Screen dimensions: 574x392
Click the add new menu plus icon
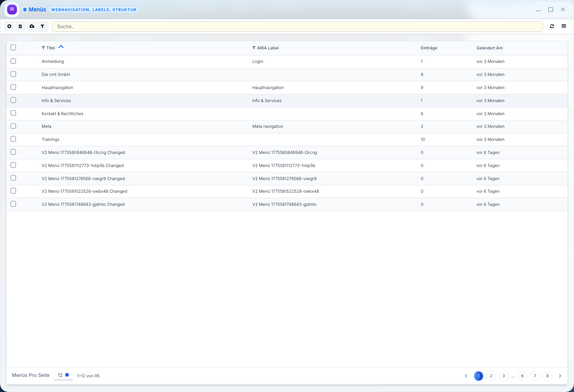(x=9, y=27)
